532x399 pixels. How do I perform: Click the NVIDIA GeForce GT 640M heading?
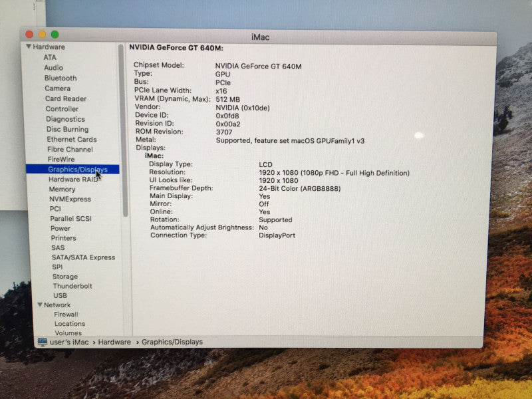point(176,48)
